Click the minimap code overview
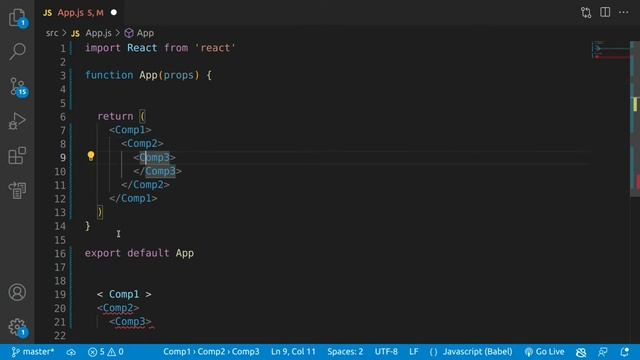 pyautogui.click(x=610, y=50)
